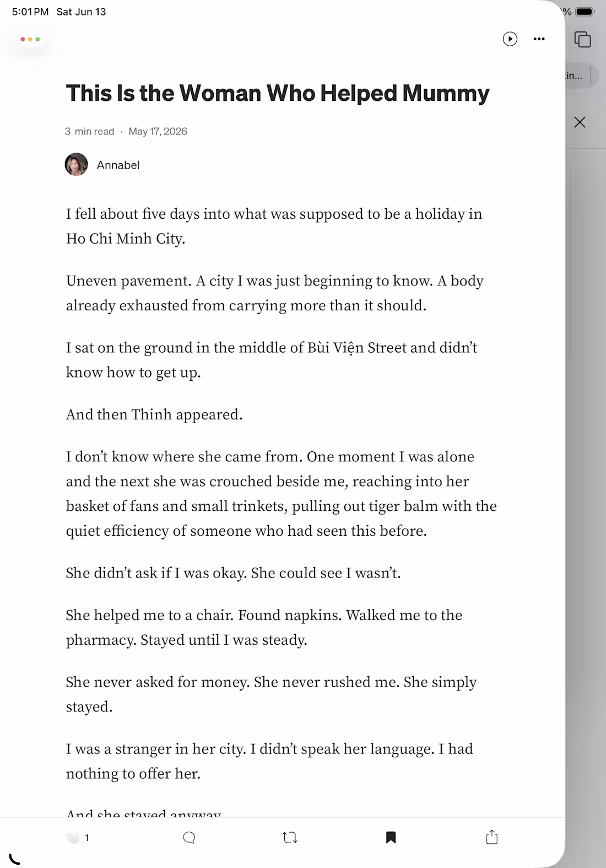606x868 pixels.
Task: Tap the article title heading
Action: point(278,93)
